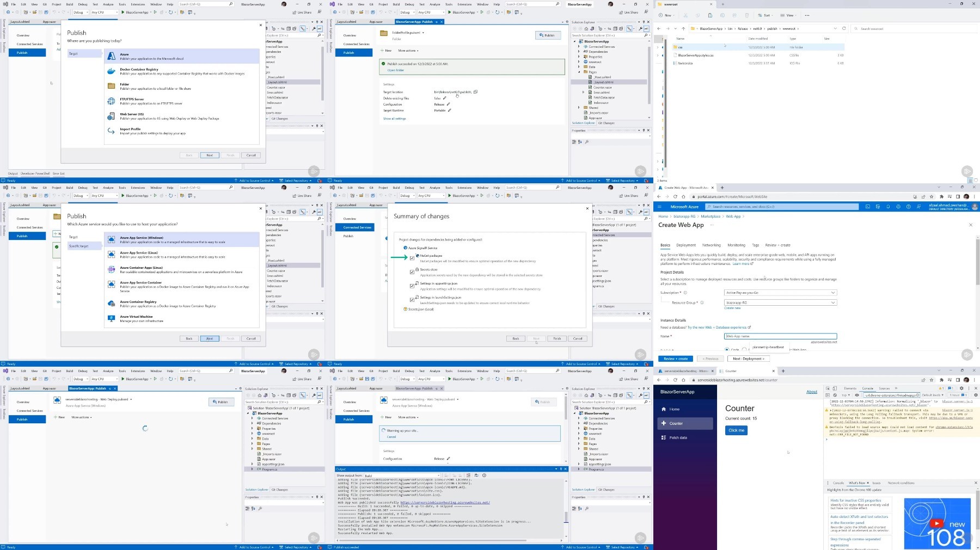Switch to the Networking tab in Create Web App

pos(711,245)
